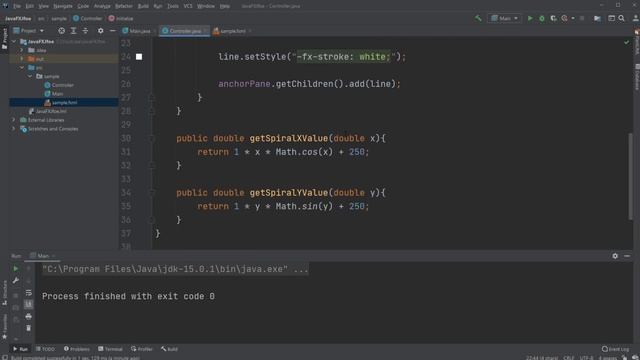Open Project Structure from the top toolbar
Image resolution: width=640 pixels, height=360 pixels.
click(597, 18)
